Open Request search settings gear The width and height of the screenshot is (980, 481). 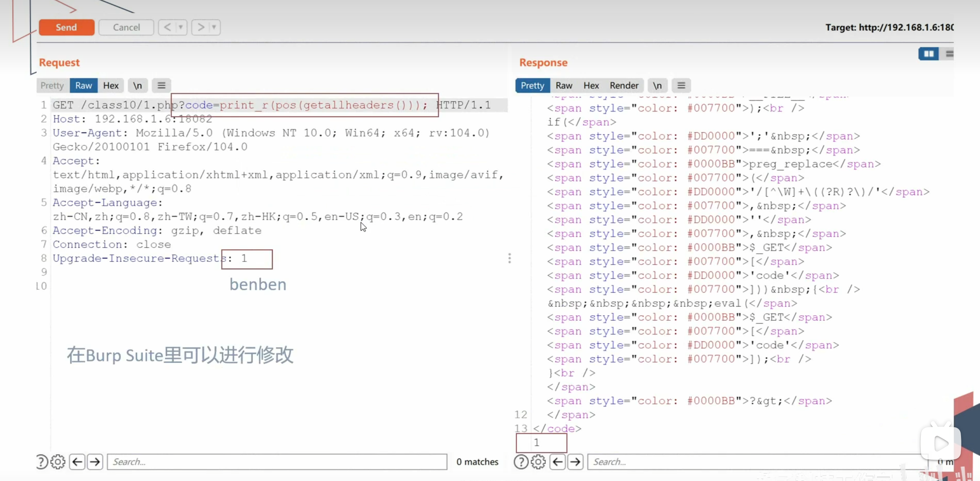click(58, 462)
